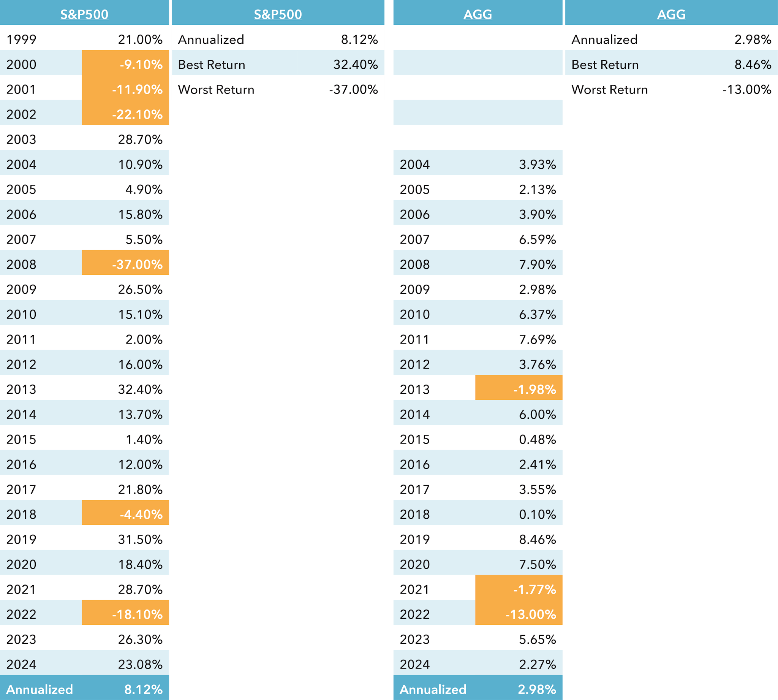This screenshot has height=700, width=778.
Task: Select the highlighted -1.98% cell for 2013
Action: (x=519, y=387)
